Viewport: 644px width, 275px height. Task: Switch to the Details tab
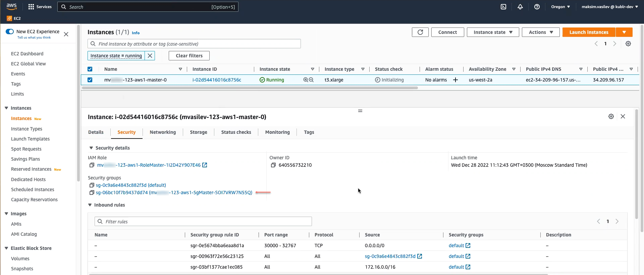[x=96, y=132]
